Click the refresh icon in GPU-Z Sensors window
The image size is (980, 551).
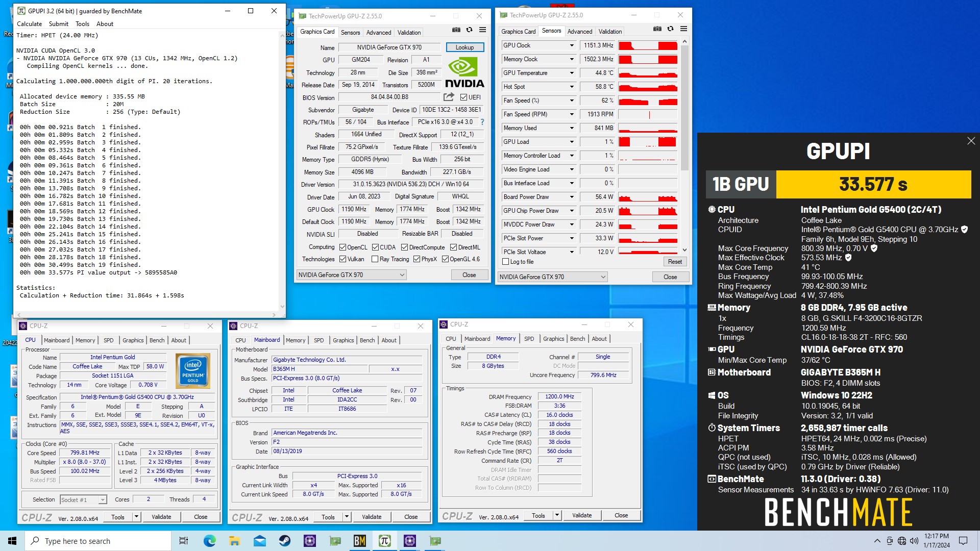tap(671, 29)
